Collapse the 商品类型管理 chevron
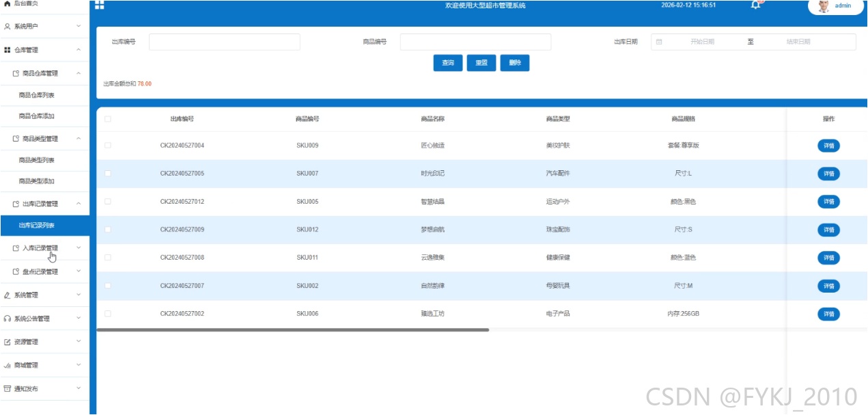This screenshot has width=868, height=415. (x=79, y=139)
